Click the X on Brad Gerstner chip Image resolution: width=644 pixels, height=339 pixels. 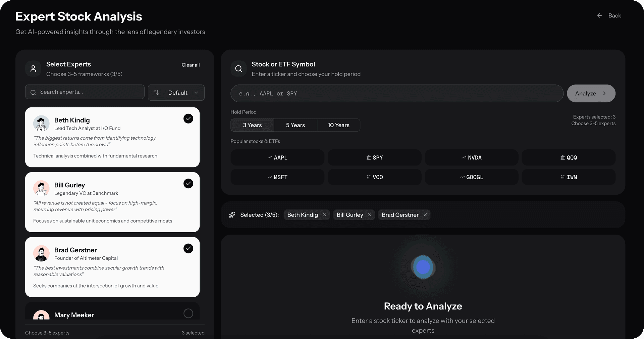tap(425, 215)
